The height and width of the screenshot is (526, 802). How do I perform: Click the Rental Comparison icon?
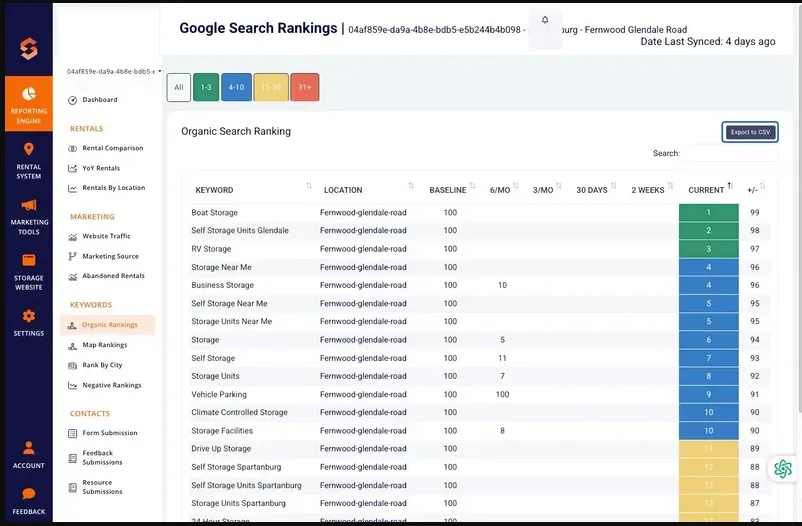click(73, 148)
